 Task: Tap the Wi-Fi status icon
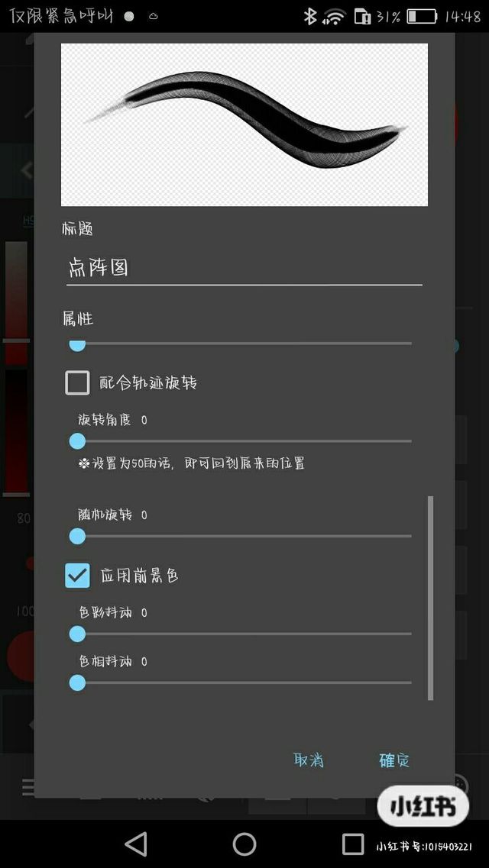334,17
